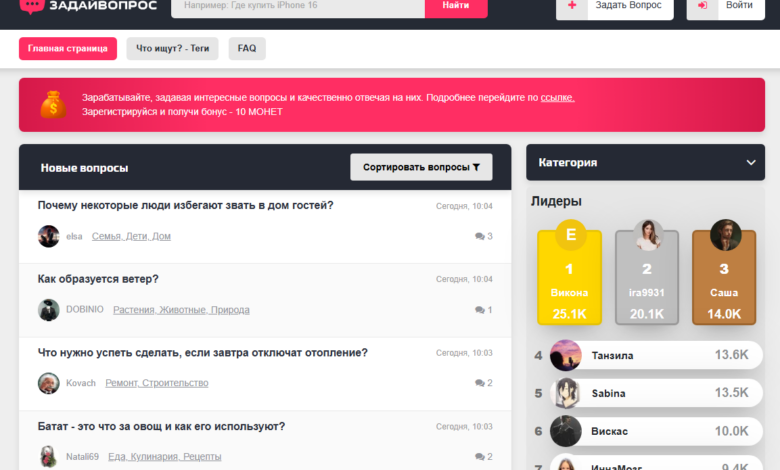Click the Лидеры heading
The height and width of the screenshot is (470, 780).
tap(556, 201)
